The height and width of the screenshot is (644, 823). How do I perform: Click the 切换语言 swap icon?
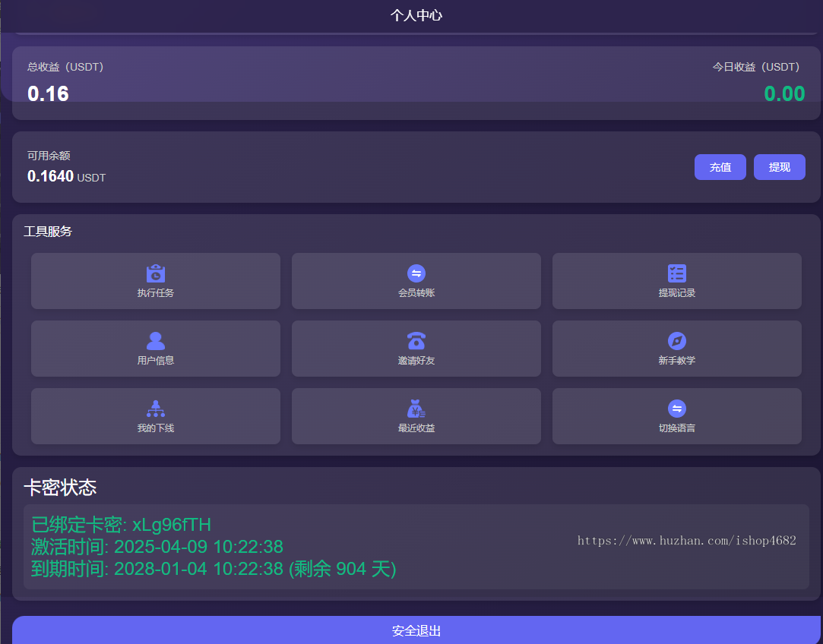click(x=677, y=409)
